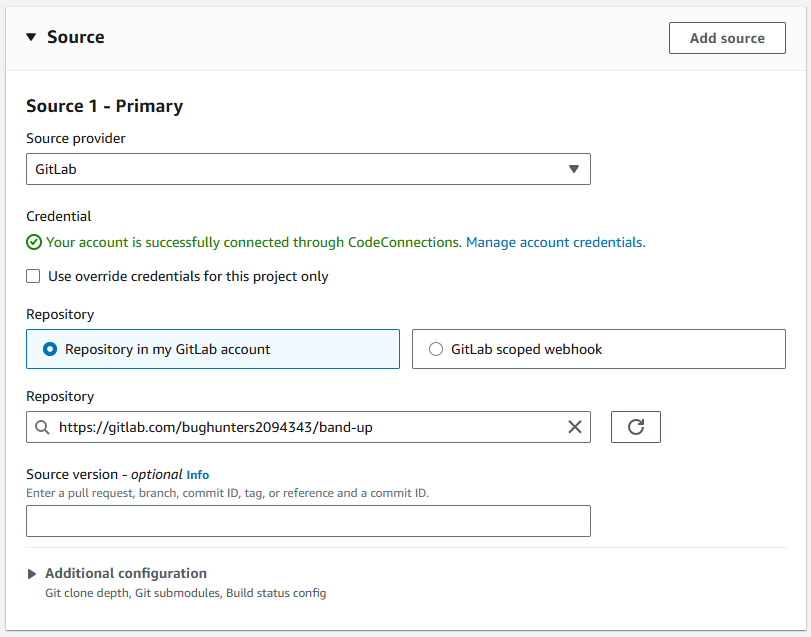Click the Add source button
Viewport: 811px width, 637px height.
(x=727, y=37)
